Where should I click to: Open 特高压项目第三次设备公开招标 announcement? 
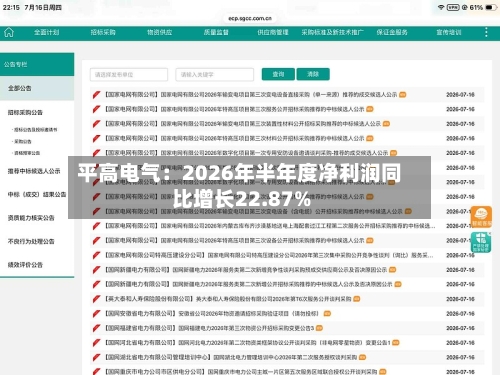[x=234, y=241]
